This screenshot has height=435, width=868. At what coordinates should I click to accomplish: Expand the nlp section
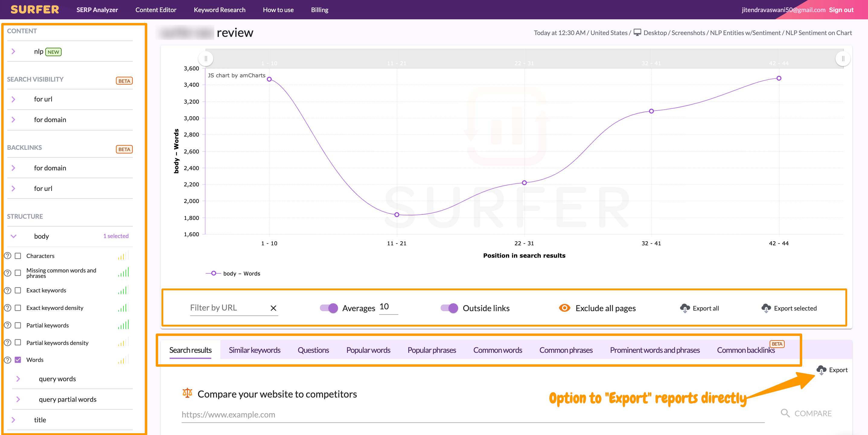point(14,51)
